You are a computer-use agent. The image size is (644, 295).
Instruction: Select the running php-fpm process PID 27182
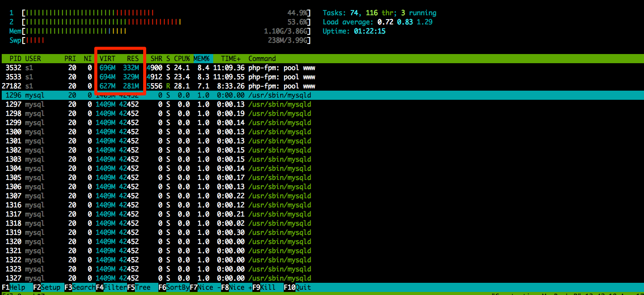click(x=322, y=86)
